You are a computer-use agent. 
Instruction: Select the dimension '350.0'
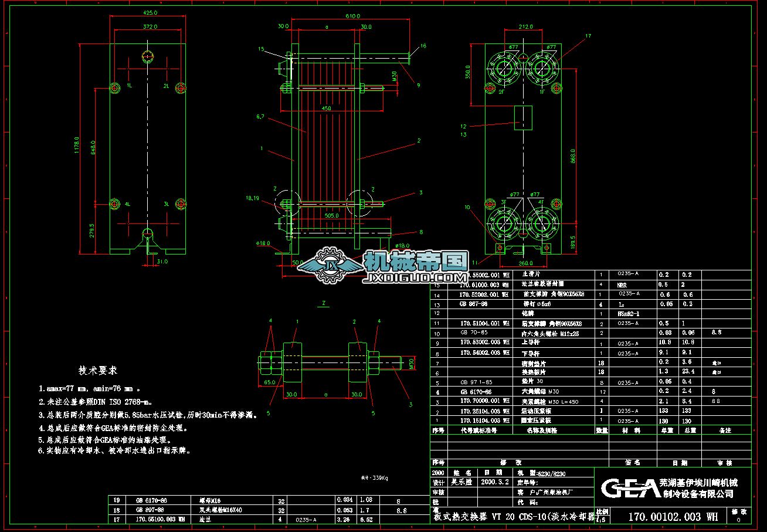pos(468,73)
